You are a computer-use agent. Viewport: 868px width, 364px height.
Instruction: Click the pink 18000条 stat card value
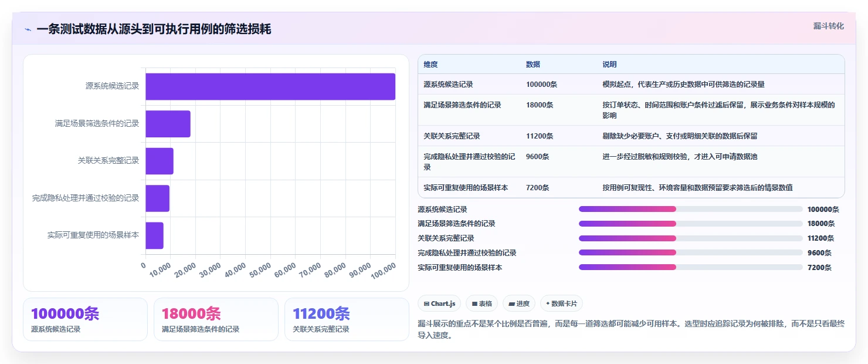point(191,314)
